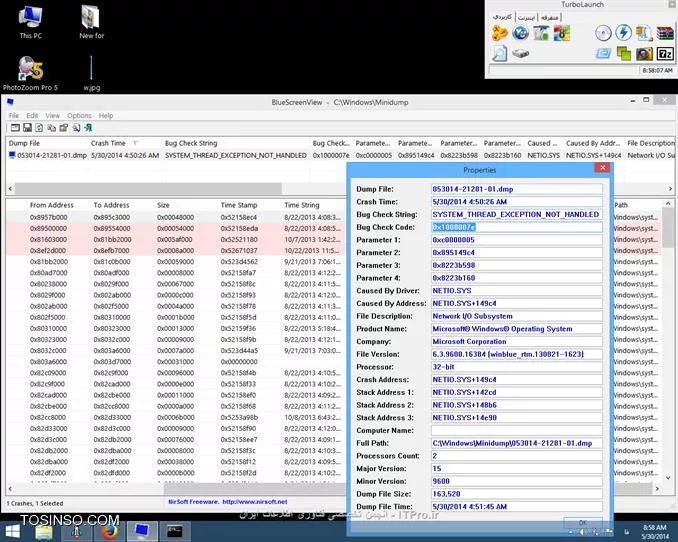Click the Save (floppy disk) toolbar icon
This screenshot has width=678, height=542.
point(27,128)
